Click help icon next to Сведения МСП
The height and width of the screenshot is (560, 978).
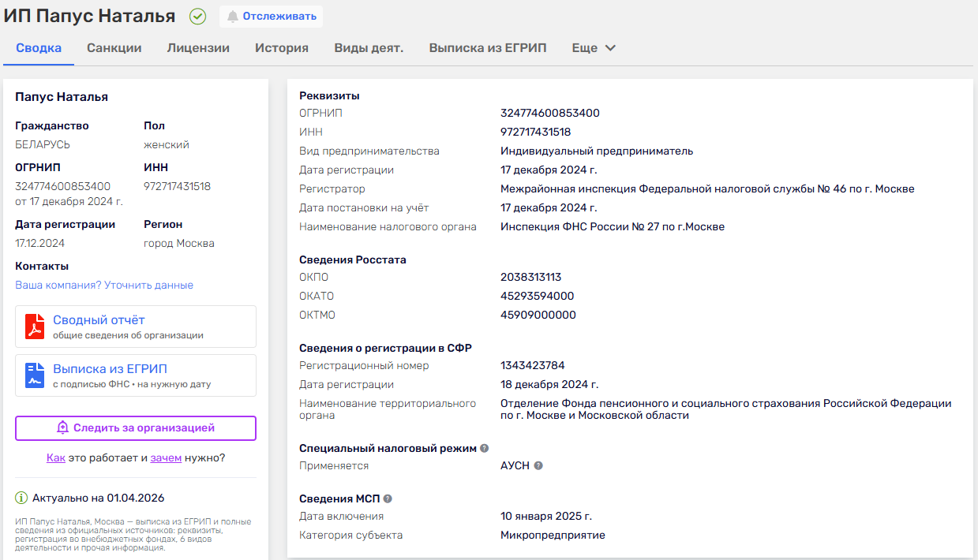pyautogui.click(x=388, y=498)
